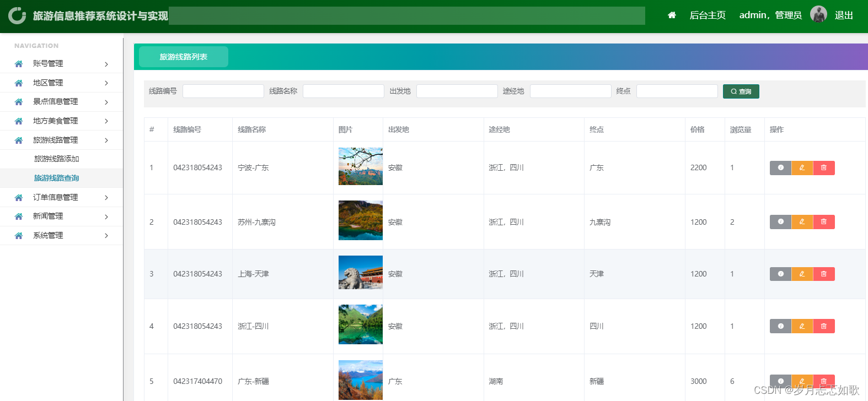This screenshot has height=401, width=868.
Task: Open the 旅游线路添加 submenu item
Action: [x=57, y=159]
